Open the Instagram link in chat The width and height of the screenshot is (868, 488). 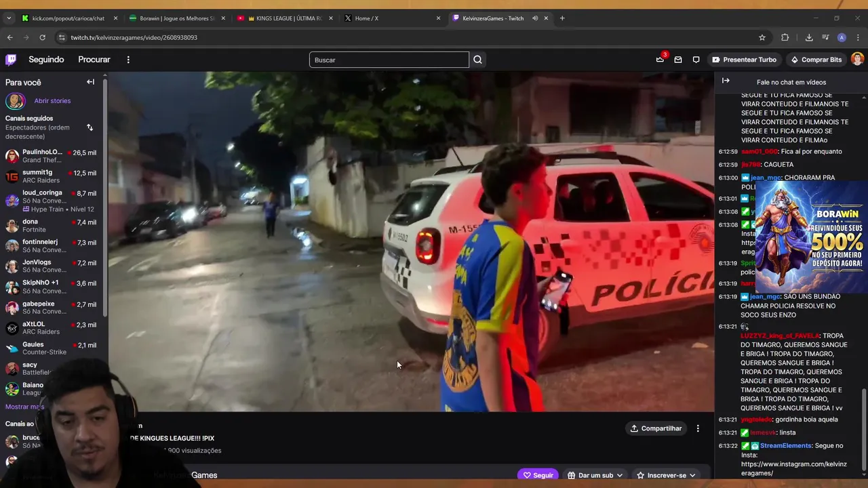click(x=793, y=468)
